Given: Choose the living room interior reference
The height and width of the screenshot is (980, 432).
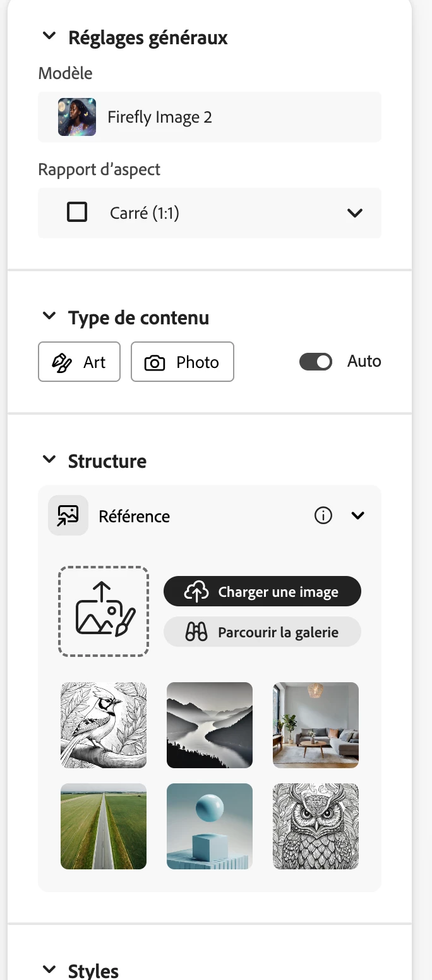Looking at the screenshot, I should [x=316, y=725].
